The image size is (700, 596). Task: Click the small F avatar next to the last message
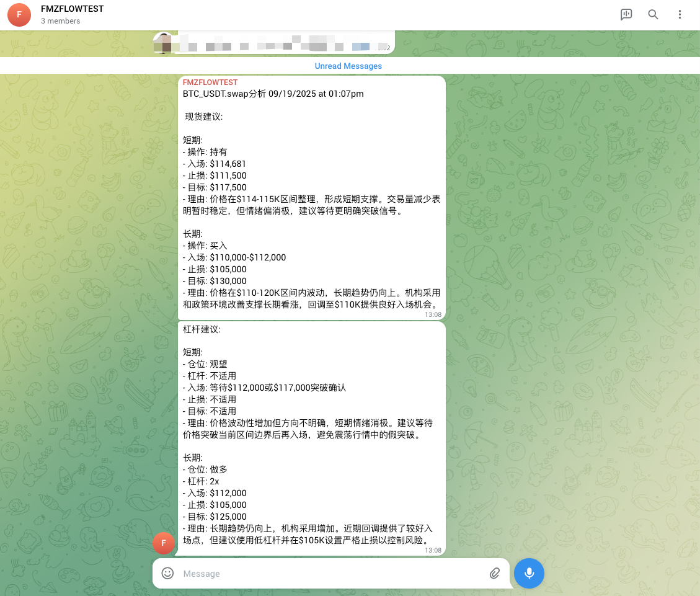pyautogui.click(x=164, y=543)
